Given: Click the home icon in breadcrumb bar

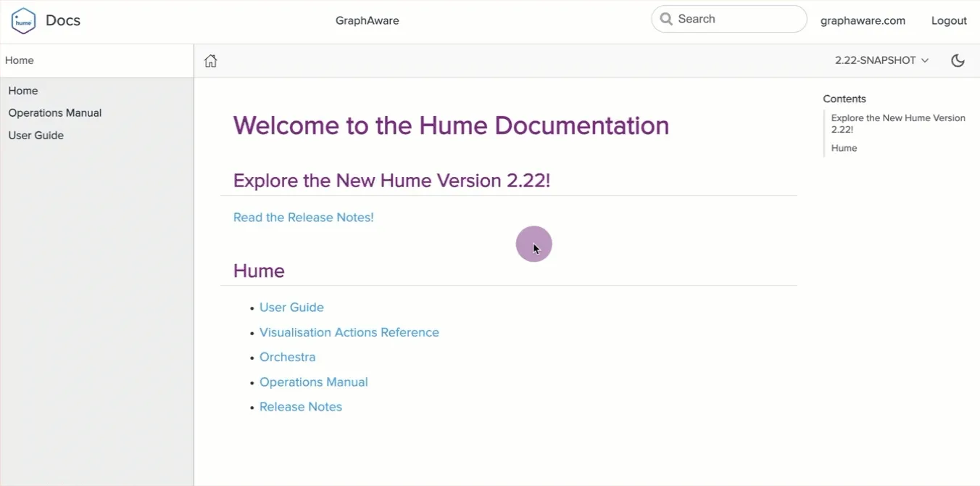Looking at the screenshot, I should [210, 61].
